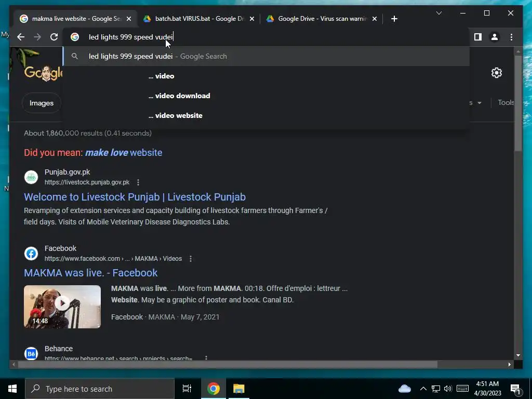The height and width of the screenshot is (399, 532).
Task: Open Welcome to Livestock Punjab result
Action: coord(135,197)
